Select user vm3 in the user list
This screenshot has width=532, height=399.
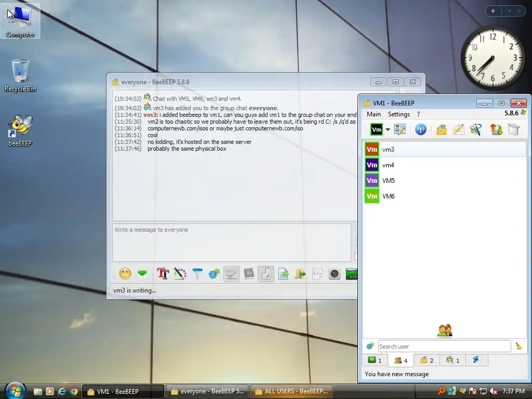[x=445, y=149]
